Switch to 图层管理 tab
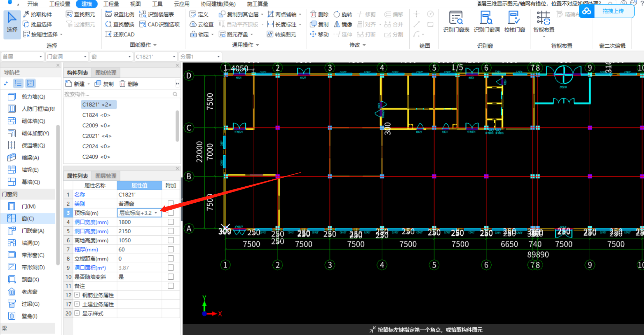Screen dimensions: 644x335 pyautogui.click(x=106, y=176)
